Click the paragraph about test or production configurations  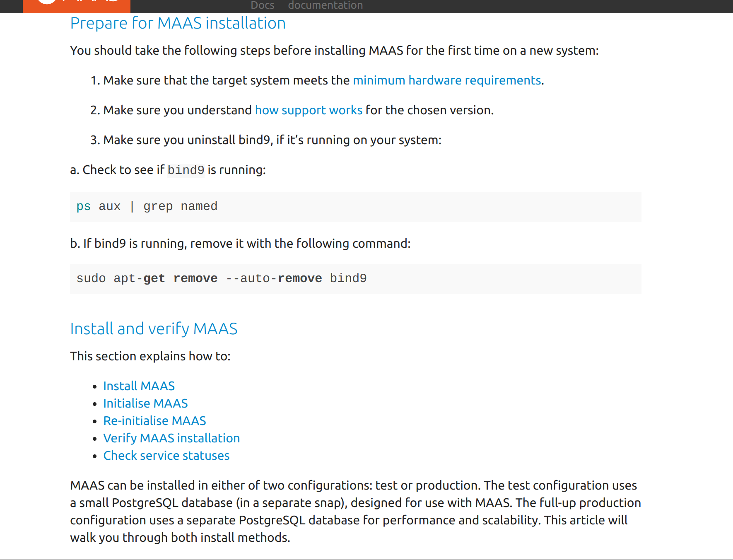(x=355, y=511)
